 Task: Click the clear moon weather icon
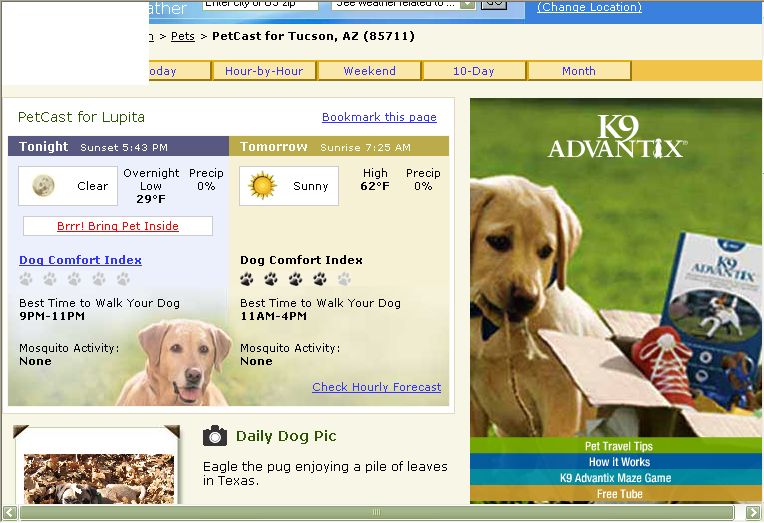[43, 186]
